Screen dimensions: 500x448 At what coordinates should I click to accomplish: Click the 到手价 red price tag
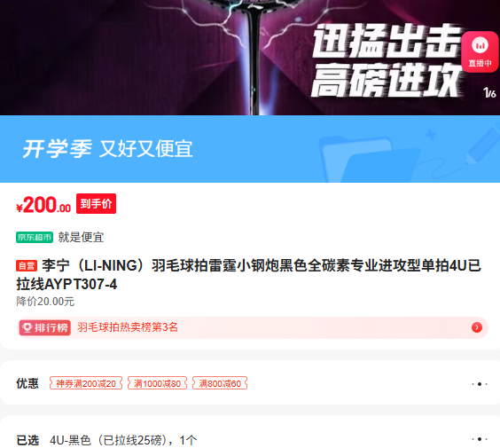pyautogui.click(x=96, y=203)
